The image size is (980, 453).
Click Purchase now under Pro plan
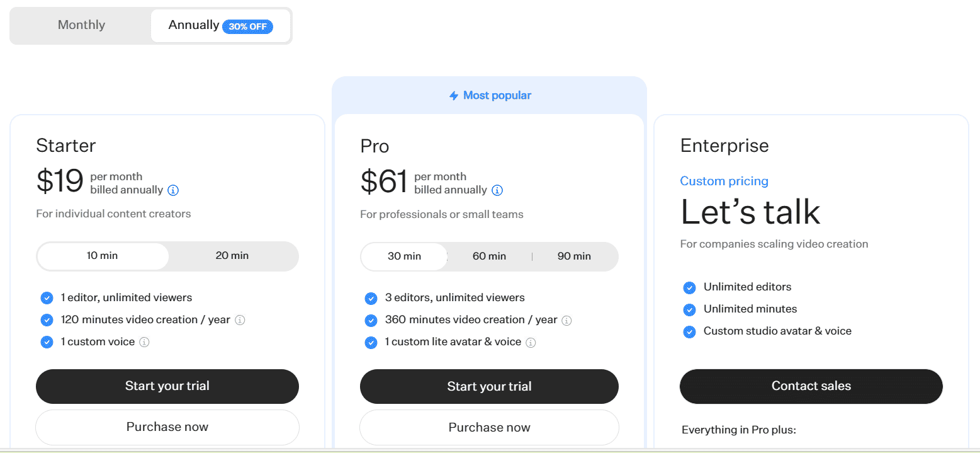click(489, 428)
